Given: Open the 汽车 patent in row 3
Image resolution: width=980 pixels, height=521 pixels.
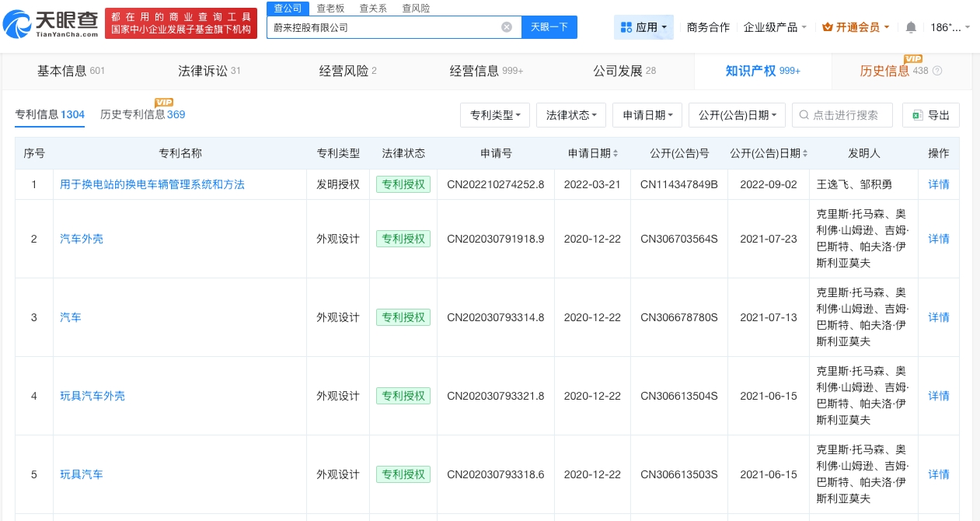Looking at the screenshot, I should pos(71,317).
